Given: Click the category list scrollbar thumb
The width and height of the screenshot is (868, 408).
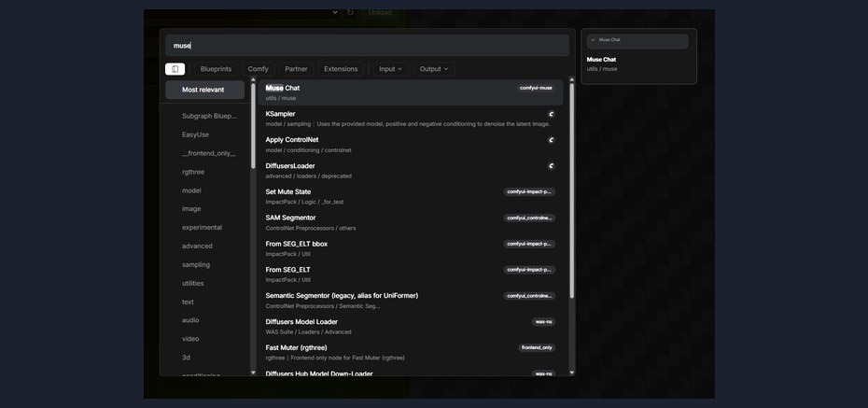Looking at the screenshot, I should tap(253, 126).
